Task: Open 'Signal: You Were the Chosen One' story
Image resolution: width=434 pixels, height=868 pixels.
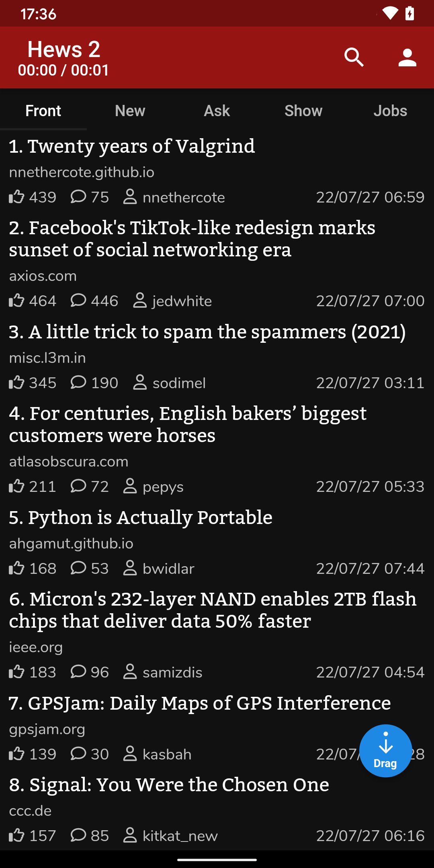Action: (x=169, y=785)
